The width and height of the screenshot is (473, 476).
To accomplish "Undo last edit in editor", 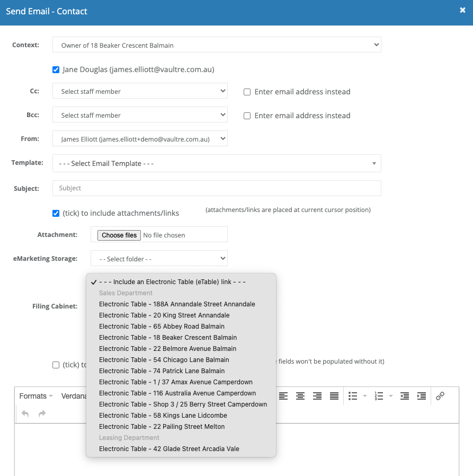I will click(x=25, y=413).
